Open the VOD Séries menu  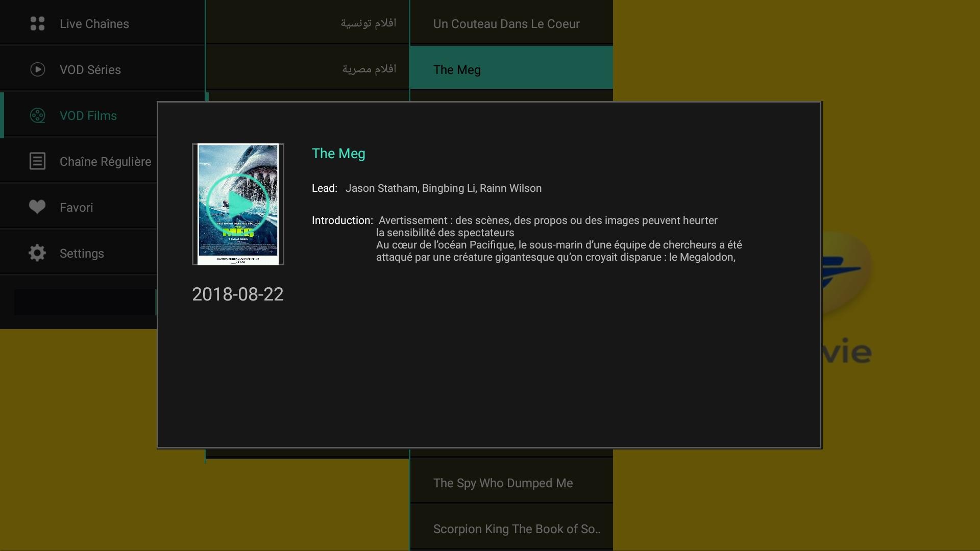click(102, 69)
